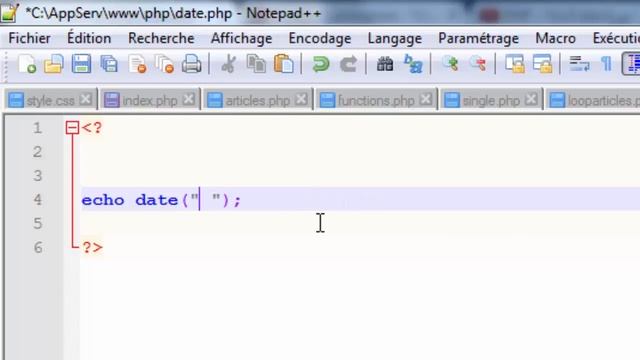Open the Replace dialog icon
This screenshot has width=640, height=360.
pyautogui.click(x=413, y=64)
